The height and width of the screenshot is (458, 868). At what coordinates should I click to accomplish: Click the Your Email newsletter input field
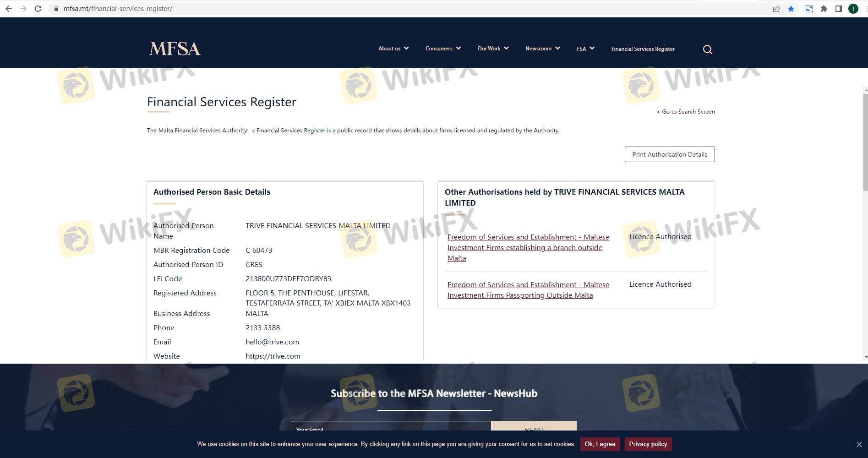[391, 426]
